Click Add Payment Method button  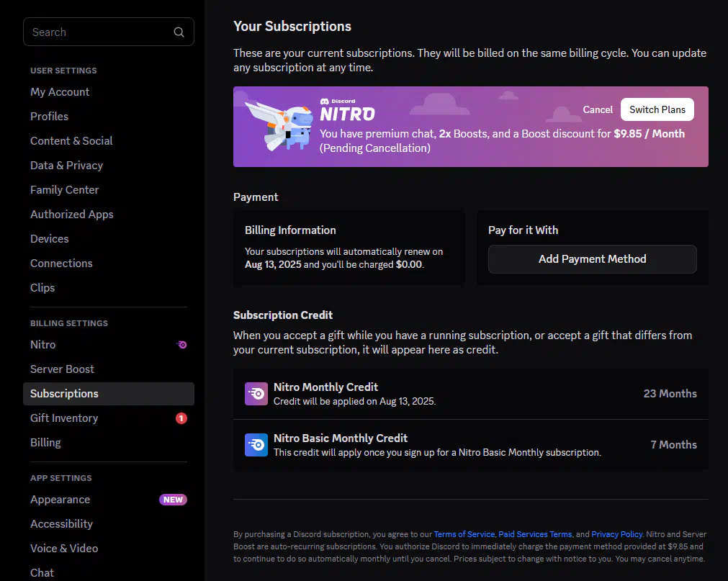[593, 259]
